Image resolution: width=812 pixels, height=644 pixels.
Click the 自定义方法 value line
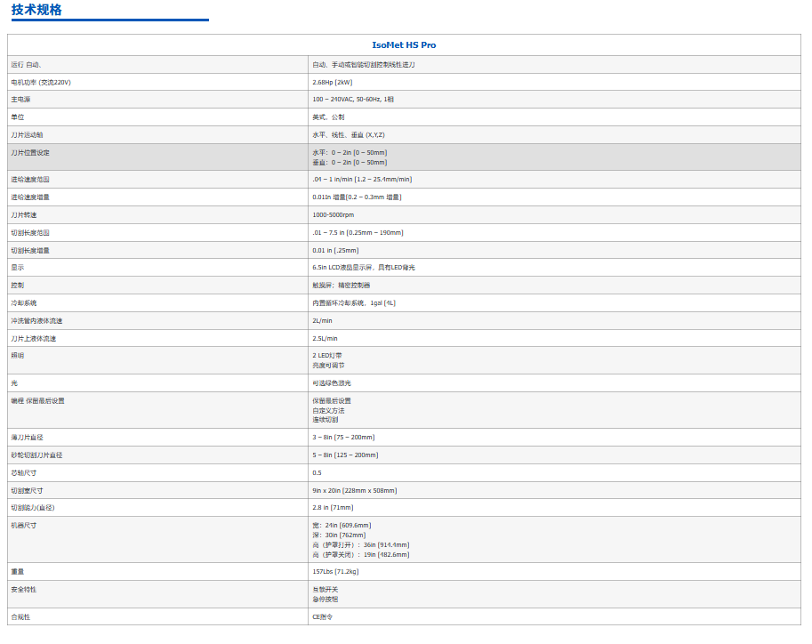click(328, 411)
